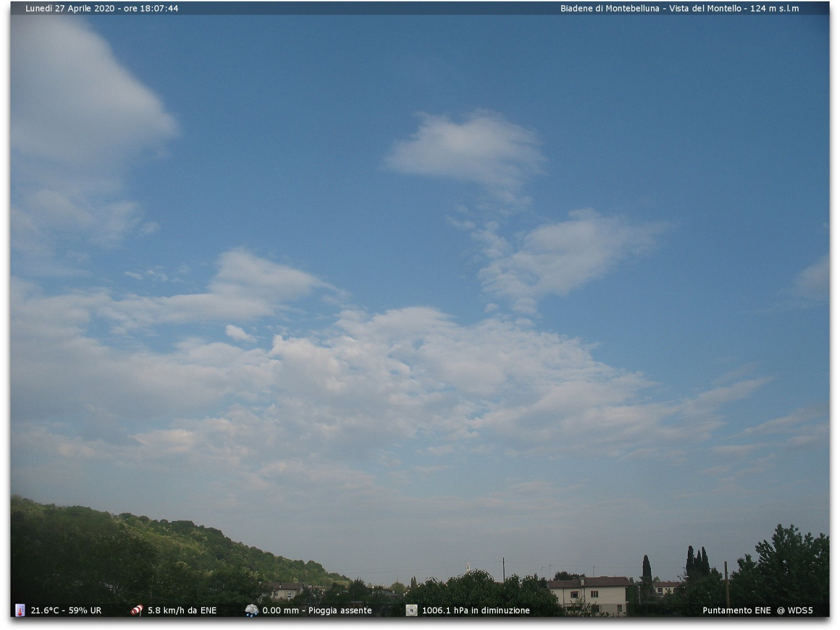Screen dimensions: 840x630
Task: Click the timestamp 'ore 18:07:44'
Action: [151, 8]
